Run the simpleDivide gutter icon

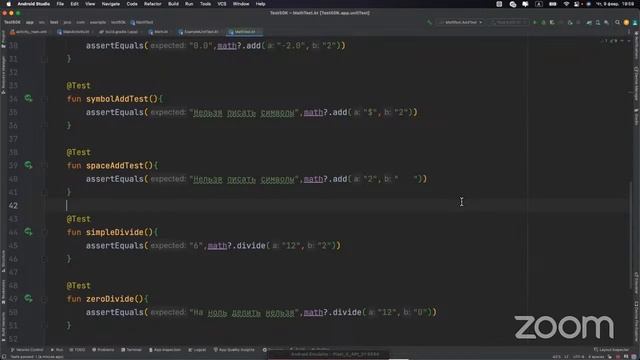click(x=28, y=232)
